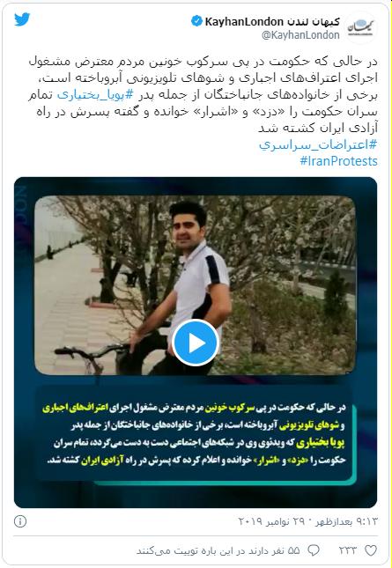Open the #پویا_بختیاری hashtag
This screenshot has width=392, height=568.
point(96,95)
